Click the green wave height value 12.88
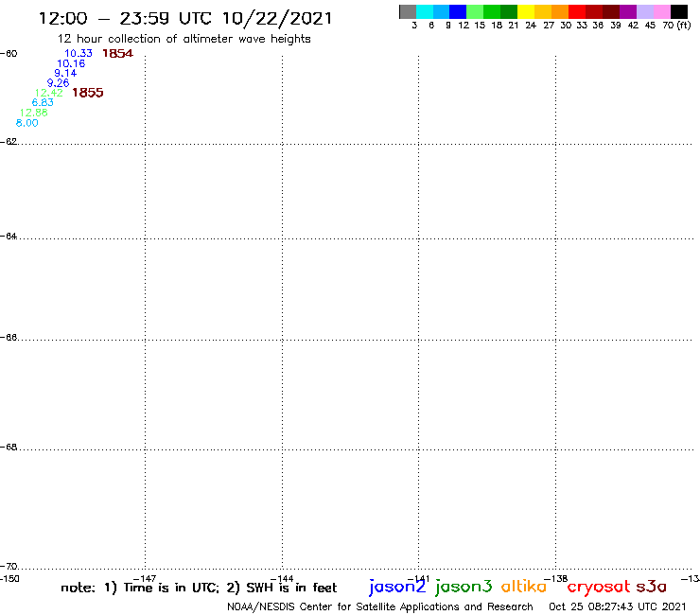The height and width of the screenshot is (615, 700). [33, 113]
